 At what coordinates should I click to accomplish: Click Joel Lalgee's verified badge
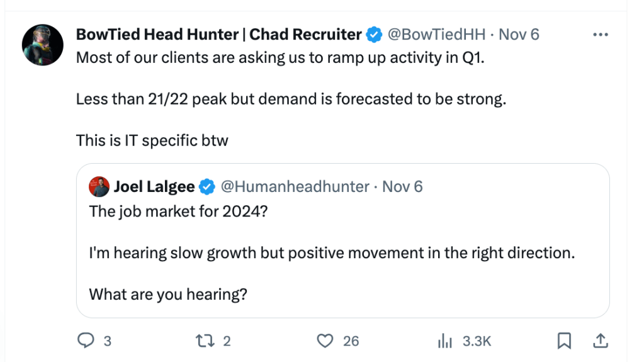pyautogui.click(x=207, y=186)
